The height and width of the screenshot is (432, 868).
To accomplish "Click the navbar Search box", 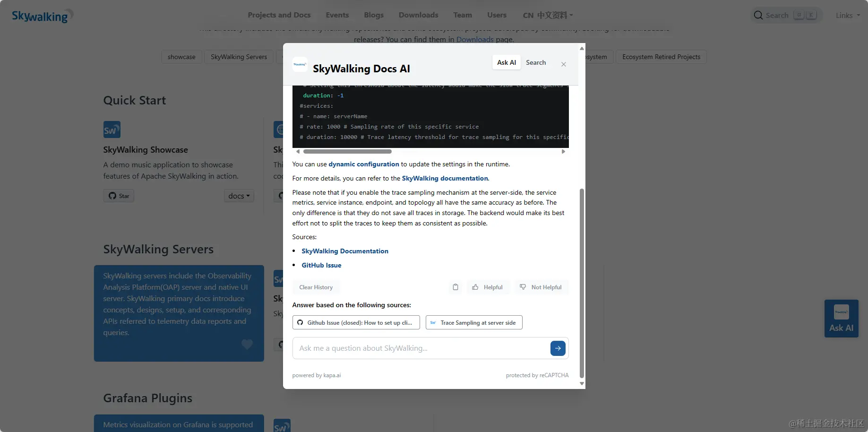I will coord(786,15).
